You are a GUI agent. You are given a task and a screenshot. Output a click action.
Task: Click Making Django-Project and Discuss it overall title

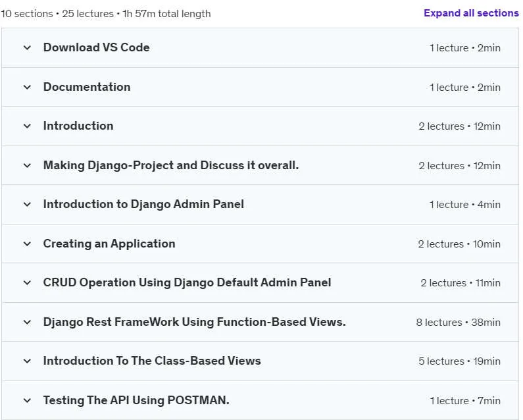coord(171,165)
